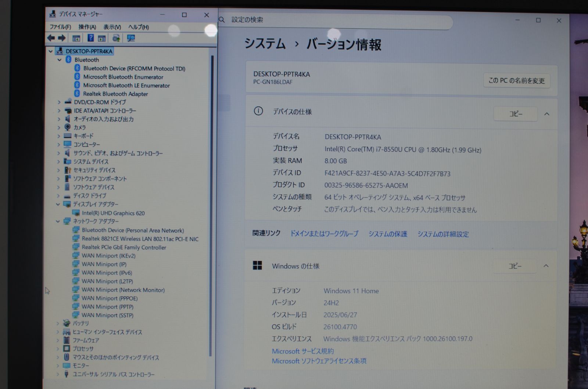Select WAN Miniport (L2TP)
The image size is (588, 389).
pyautogui.click(x=107, y=281)
